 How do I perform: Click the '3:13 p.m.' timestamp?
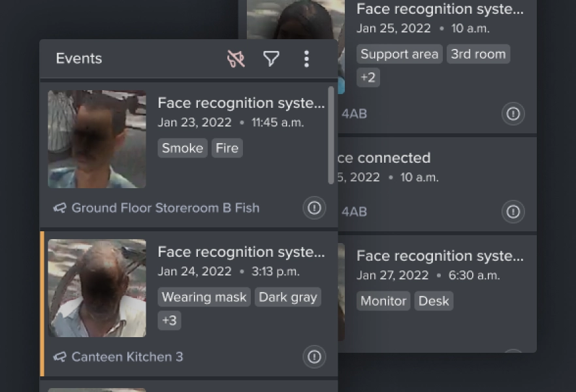click(276, 272)
